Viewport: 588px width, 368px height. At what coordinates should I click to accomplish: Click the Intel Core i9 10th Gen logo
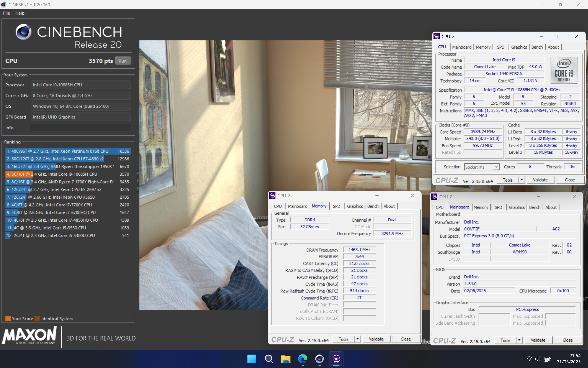click(564, 70)
